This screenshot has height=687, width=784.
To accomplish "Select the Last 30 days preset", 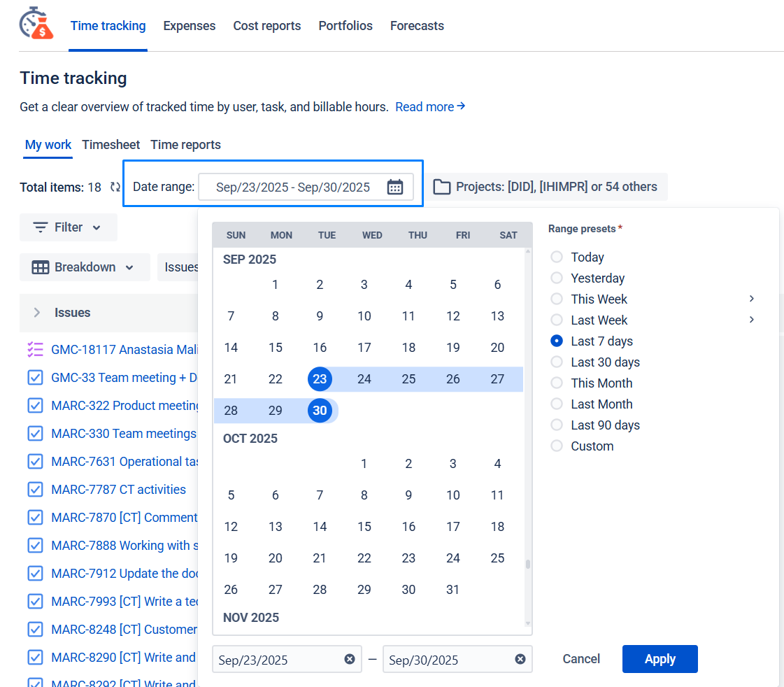I will point(557,362).
